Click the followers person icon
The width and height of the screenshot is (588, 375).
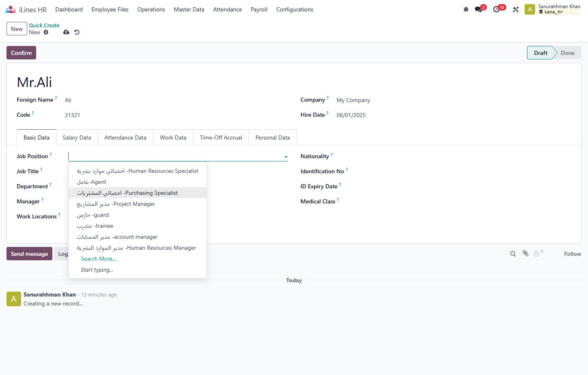click(537, 253)
